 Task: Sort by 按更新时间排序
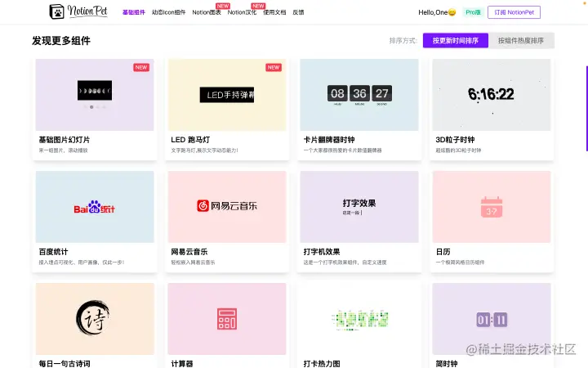(x=455, y=41)
